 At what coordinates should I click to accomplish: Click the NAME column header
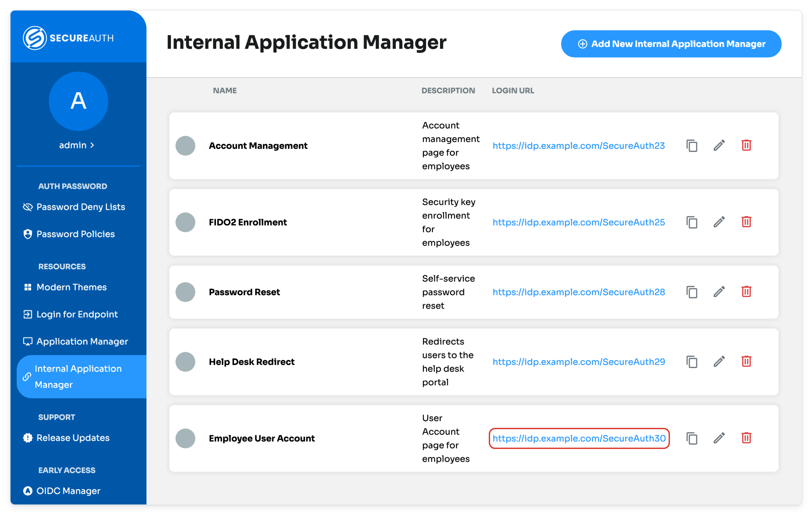pos(225,90)
